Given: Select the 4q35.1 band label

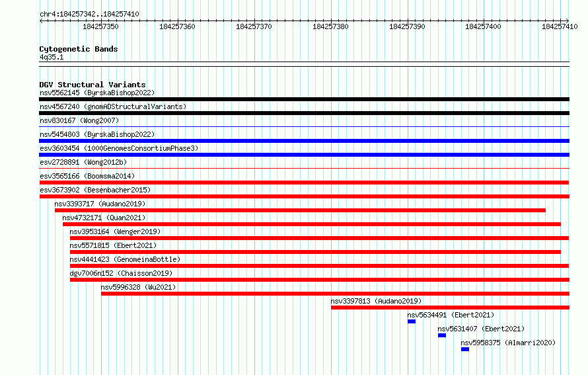Looking at the screenshot, I should [52, 57].
